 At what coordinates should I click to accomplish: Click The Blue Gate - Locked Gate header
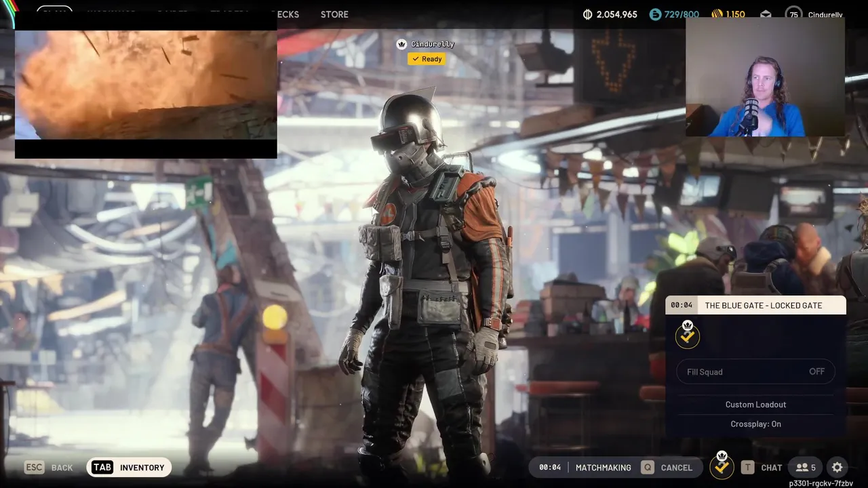[755, 305]
